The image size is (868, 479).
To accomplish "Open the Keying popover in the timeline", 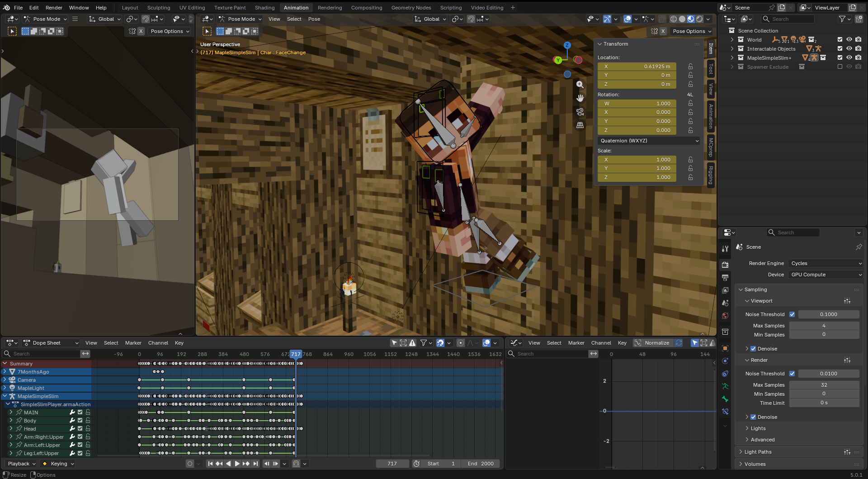I will tap(59, 464).
